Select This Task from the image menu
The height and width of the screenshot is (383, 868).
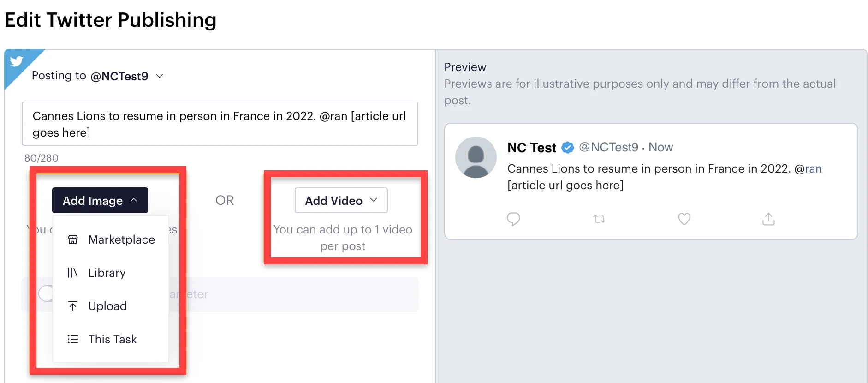click(111, 339)
